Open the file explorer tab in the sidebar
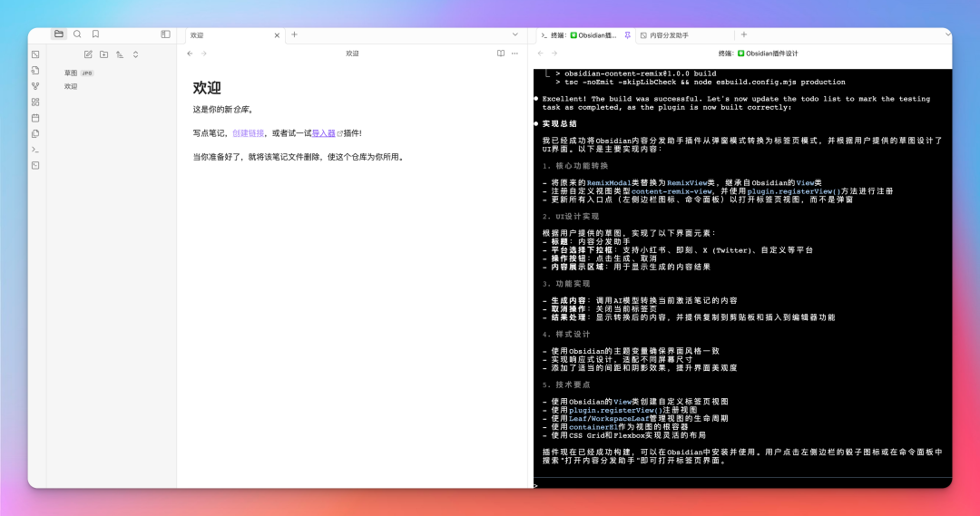980x516 pixels. pos(59,34)
